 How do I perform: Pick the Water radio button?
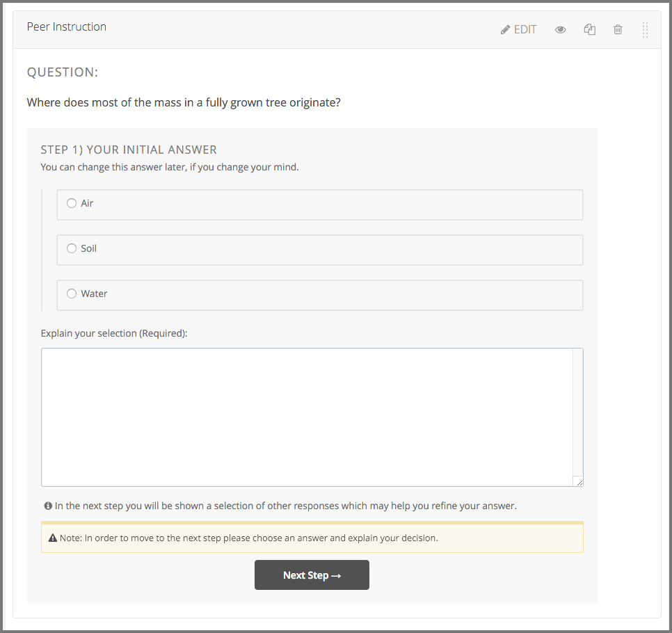pos(72,294)
